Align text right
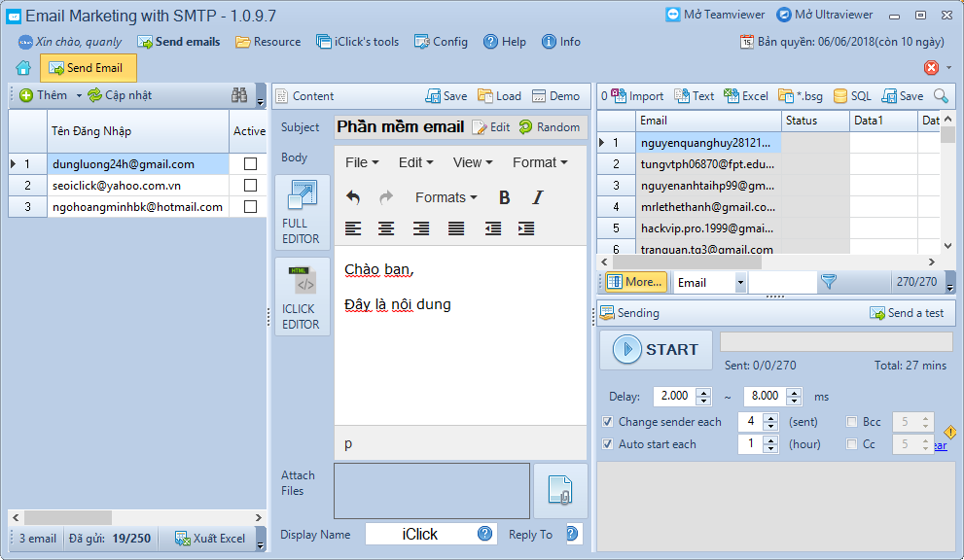Screen dimensions: 964x560 421,228
